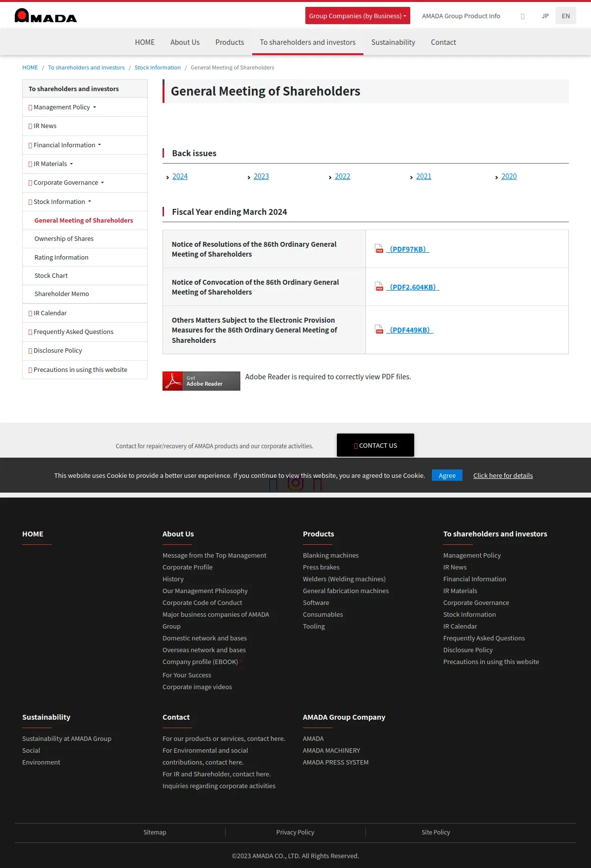The height and width of the screenshot is (868, 591).
Task: Open 2022 back issue
Action: pos(342,176)
